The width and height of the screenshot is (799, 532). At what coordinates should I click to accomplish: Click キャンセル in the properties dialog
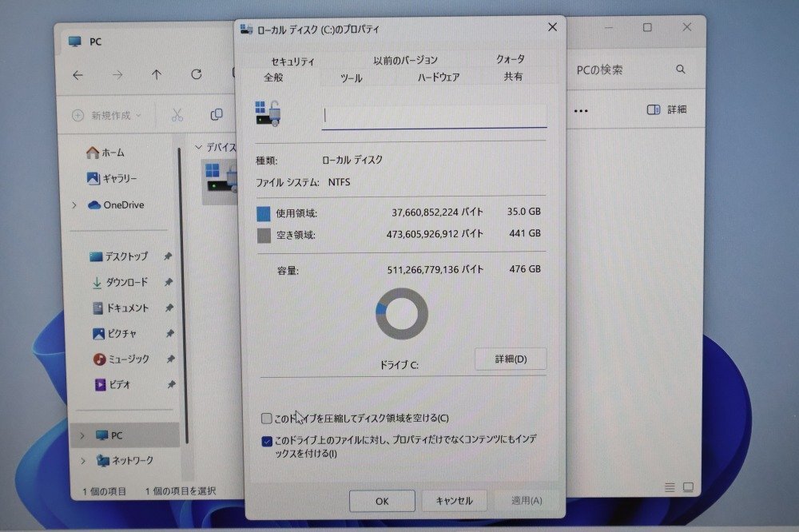pos(455,501)
